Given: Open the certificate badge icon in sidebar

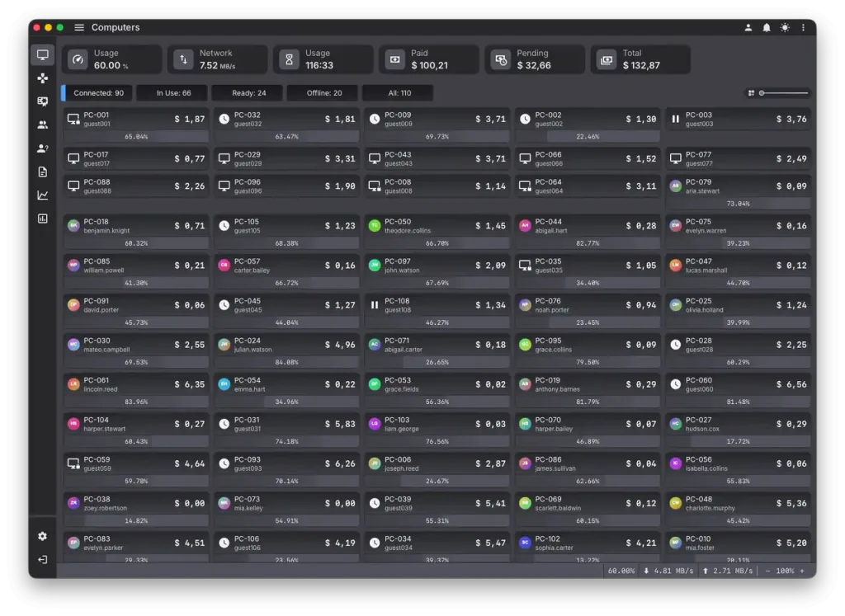Looking at the screenshot, I should tap(43, 101).
